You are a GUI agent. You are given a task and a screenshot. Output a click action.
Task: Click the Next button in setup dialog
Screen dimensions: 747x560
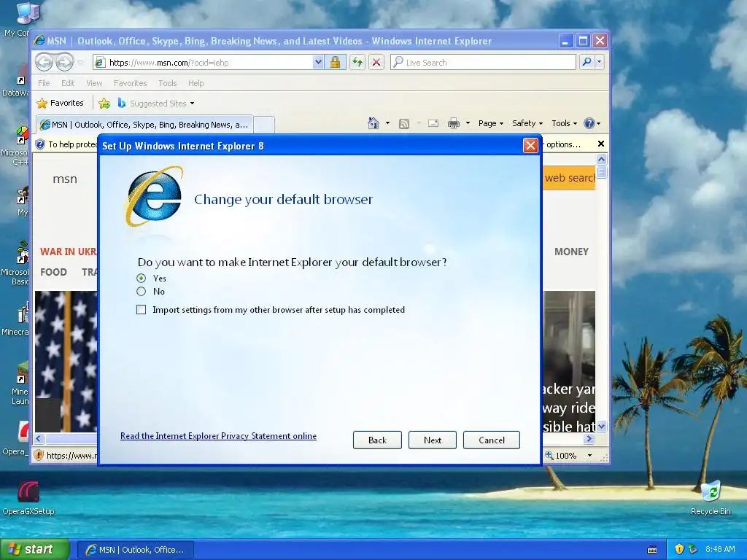(432, 440)
